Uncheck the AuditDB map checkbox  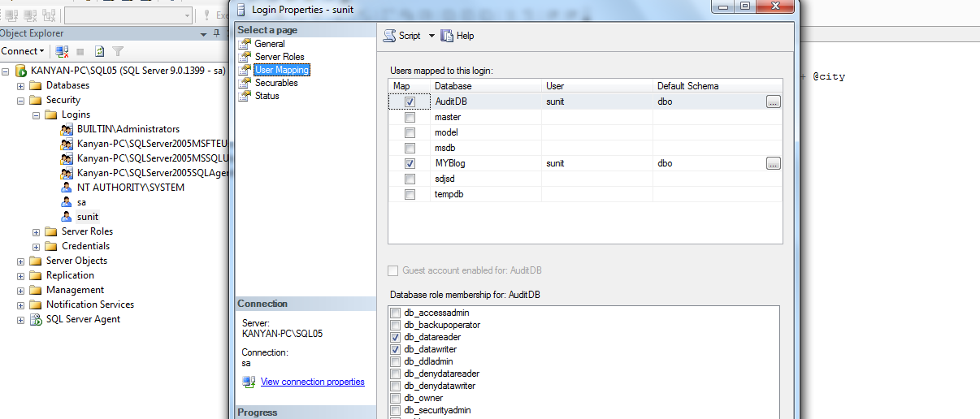[x=410, y=102]
